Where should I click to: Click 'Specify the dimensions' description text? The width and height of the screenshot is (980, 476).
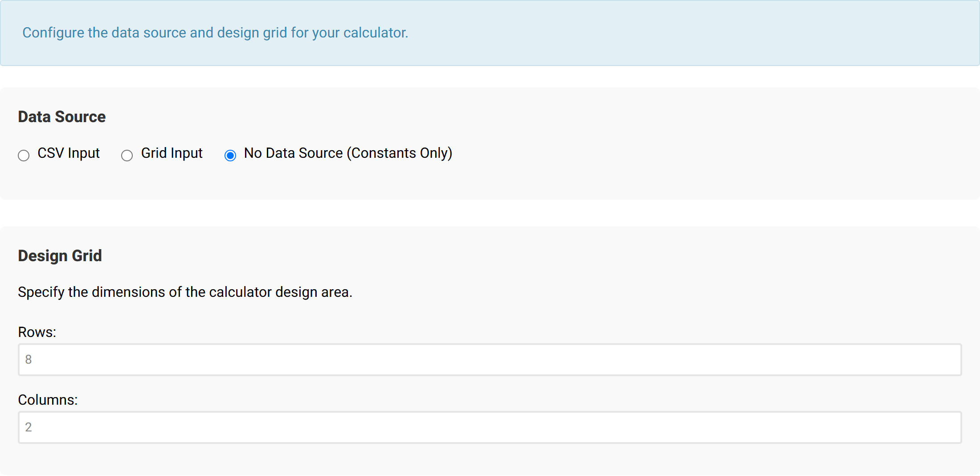[185, 292]
